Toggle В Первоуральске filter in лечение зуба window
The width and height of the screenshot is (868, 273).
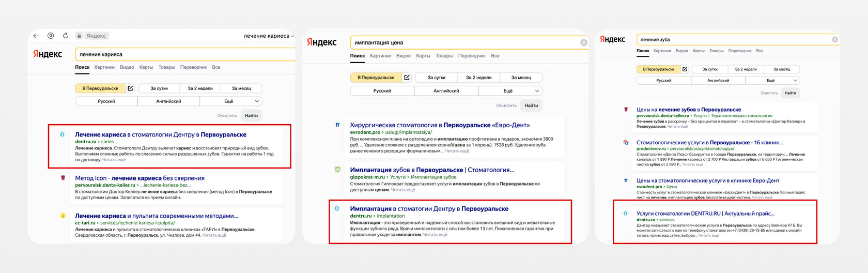point(658,69)
